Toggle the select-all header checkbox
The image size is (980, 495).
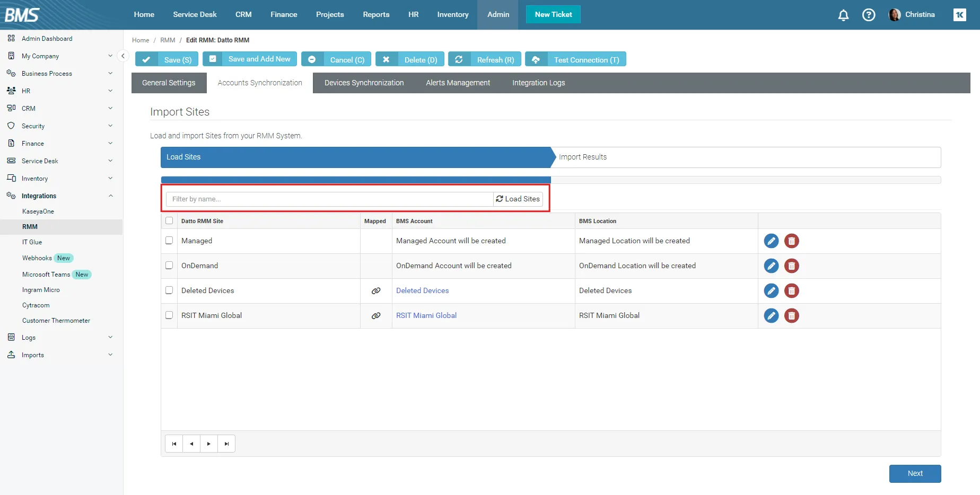[x=169, y=221]
